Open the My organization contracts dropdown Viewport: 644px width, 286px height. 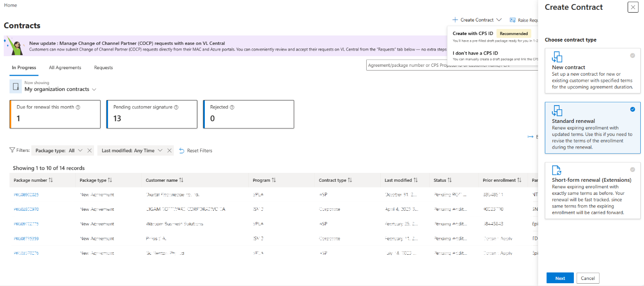point(61,89)
